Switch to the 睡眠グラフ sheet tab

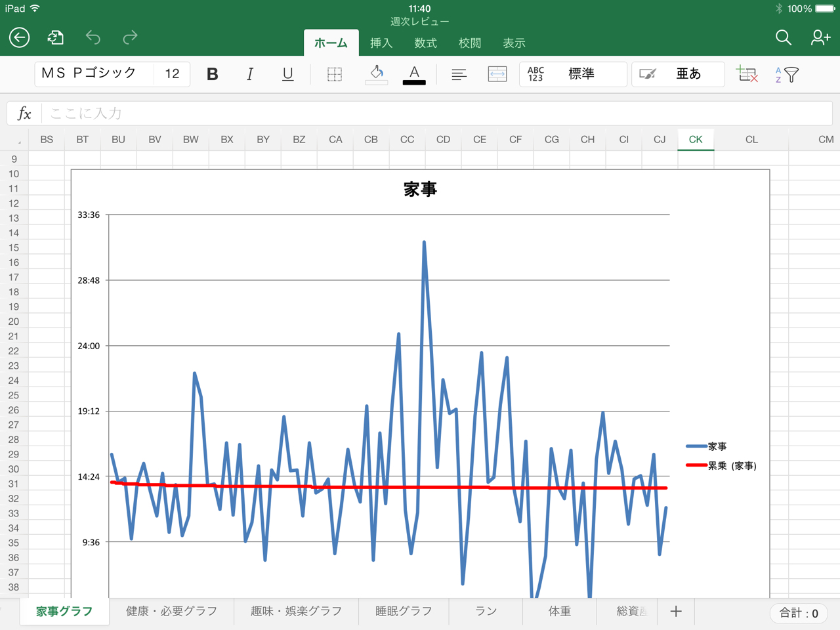point(404,612)
